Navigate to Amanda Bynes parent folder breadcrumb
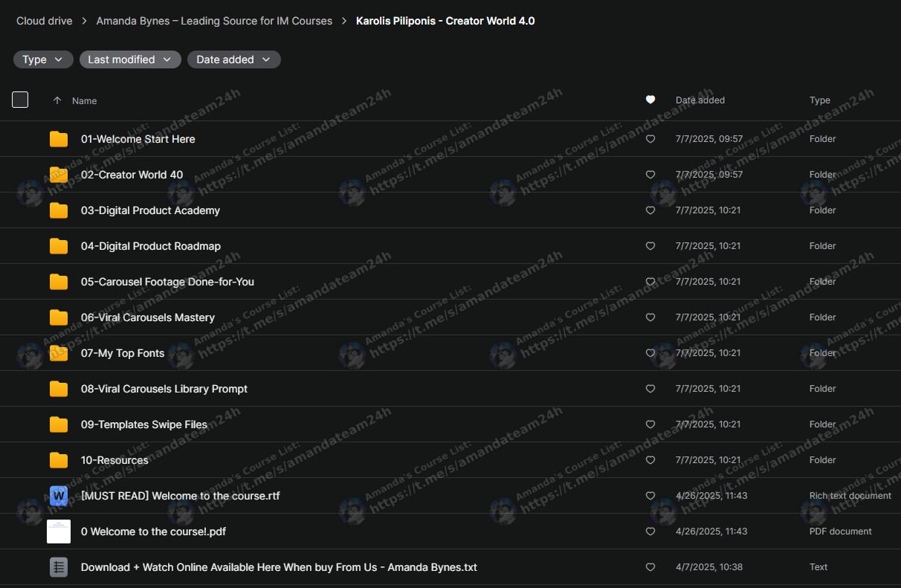The width and height of the screenshot is (901, 588). 214,21
